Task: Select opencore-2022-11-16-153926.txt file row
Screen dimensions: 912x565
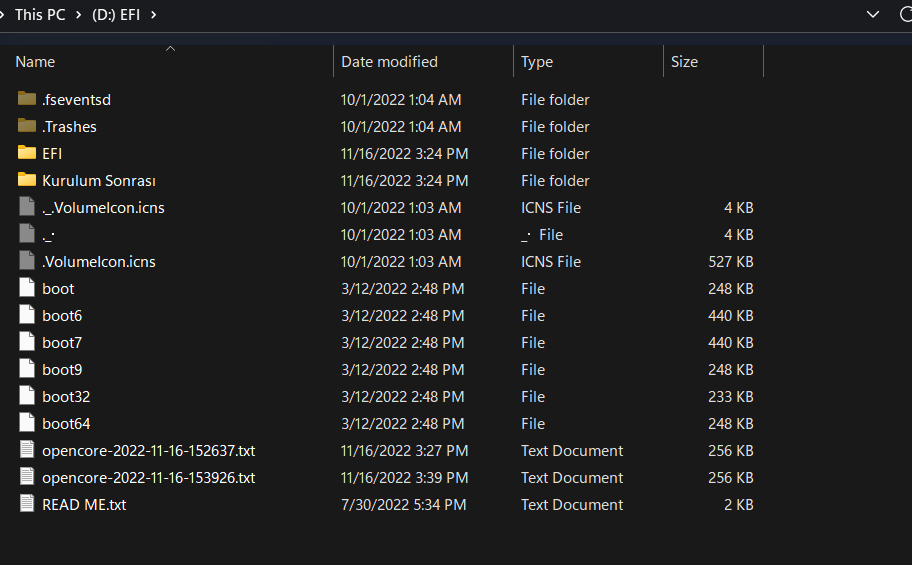Action: [x=148, y=477]
